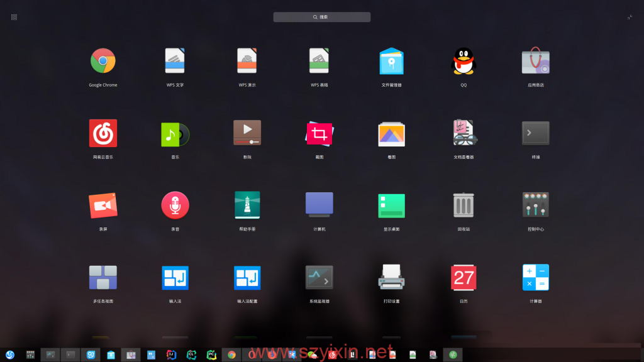Image resolution: width=644 pixels, height=362 pixels.
Task: Open 网易云音乐 music app
Action: tap(103, 133)
